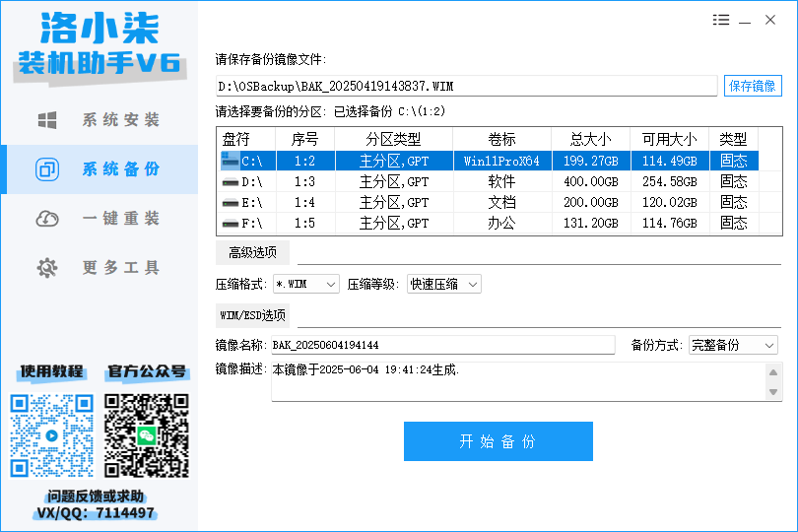This screenshot has width=798, height=532.
Task: Open the list menu icon in title bar
Action: [x=721, y=20]
